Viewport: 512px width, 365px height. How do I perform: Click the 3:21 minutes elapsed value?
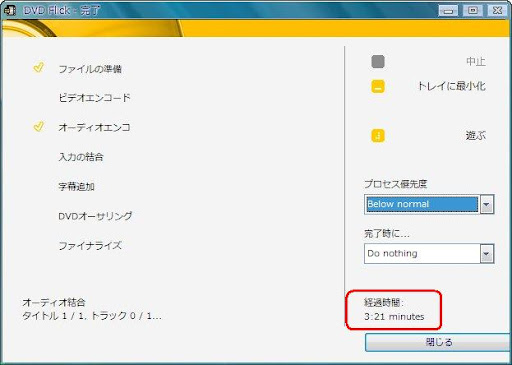pos(394,316)
